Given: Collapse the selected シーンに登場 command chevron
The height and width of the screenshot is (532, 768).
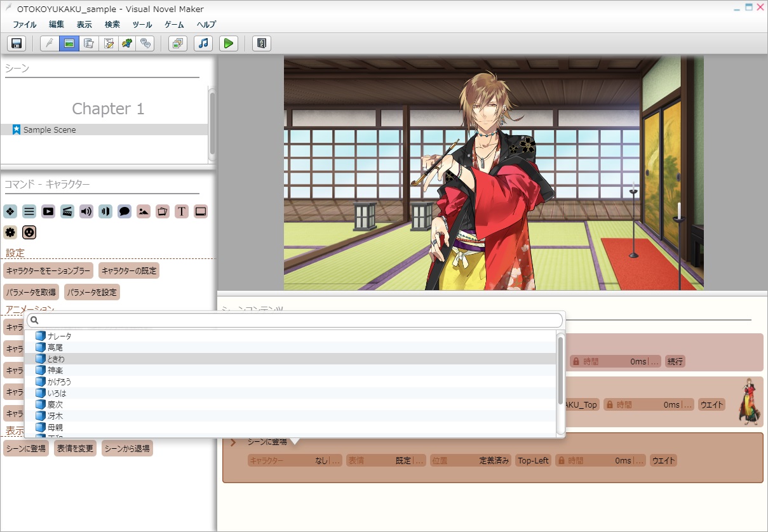Looking at the screenshot, I should pos(233,442).
